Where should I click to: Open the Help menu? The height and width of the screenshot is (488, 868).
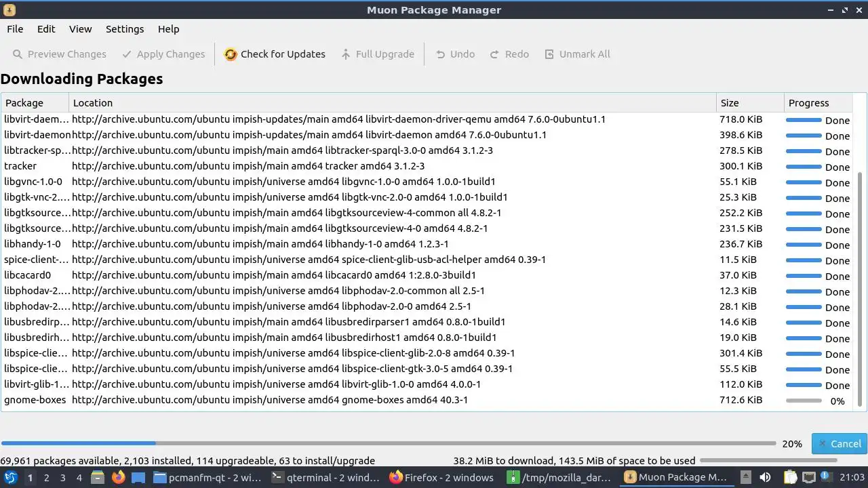pyautogui.click(x=168, y=29)
